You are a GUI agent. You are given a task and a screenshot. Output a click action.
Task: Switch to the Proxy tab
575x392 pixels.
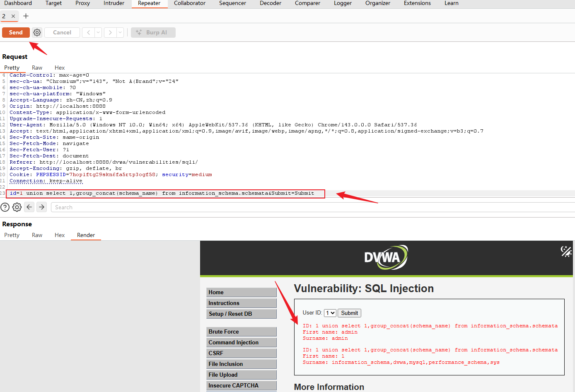83,3
